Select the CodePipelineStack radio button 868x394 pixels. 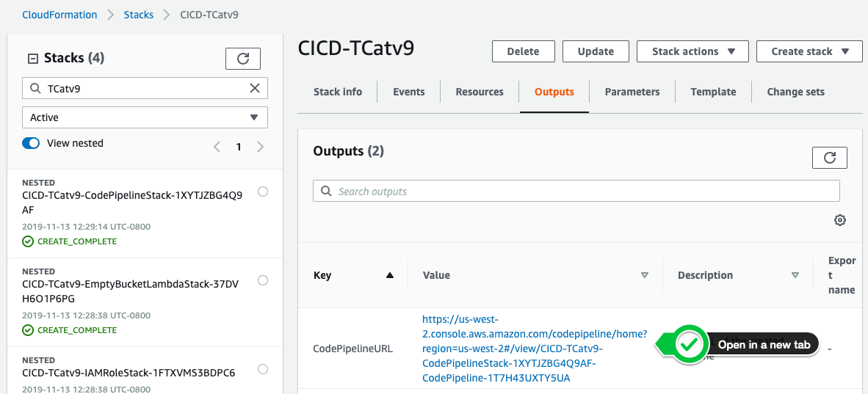pyautogui.click(x=263, y=191)
